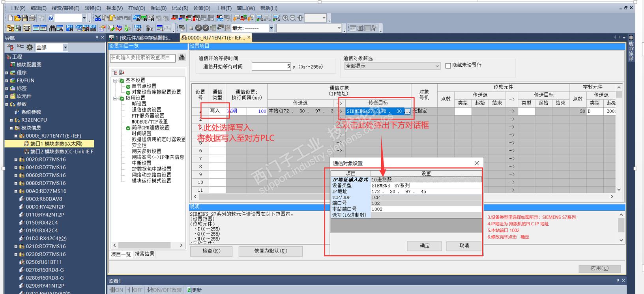Close the 0000:_RJ71EN71 tab
This screenshot has height=294, width=644.
point(249,37)
